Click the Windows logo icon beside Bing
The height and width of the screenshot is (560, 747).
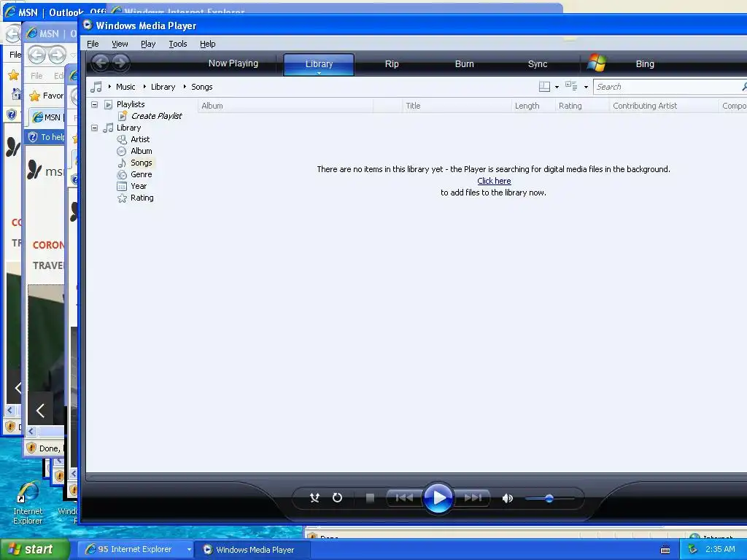(597, 63)
